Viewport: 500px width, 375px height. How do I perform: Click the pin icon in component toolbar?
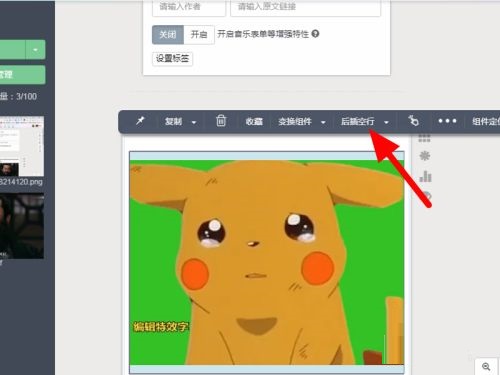coord(140,121)
